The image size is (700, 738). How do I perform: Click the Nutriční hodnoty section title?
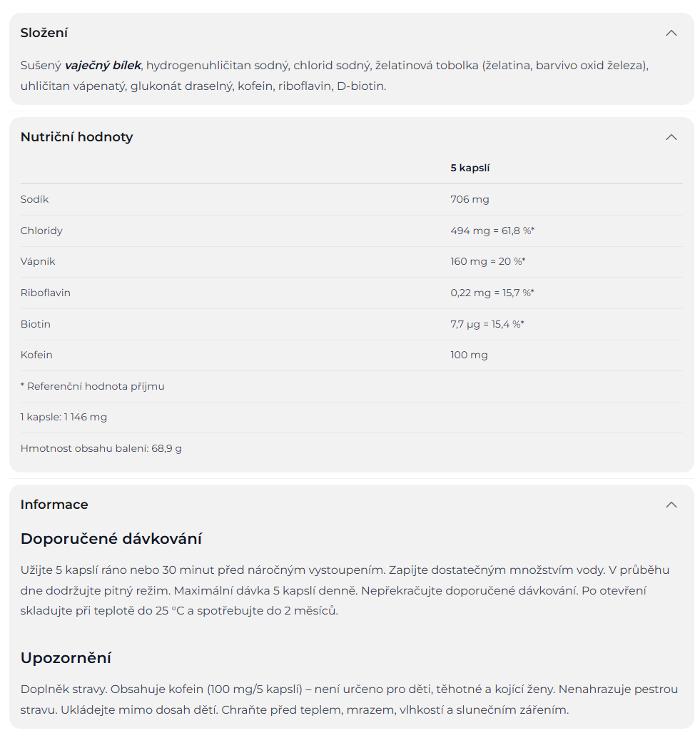(76, 137)
